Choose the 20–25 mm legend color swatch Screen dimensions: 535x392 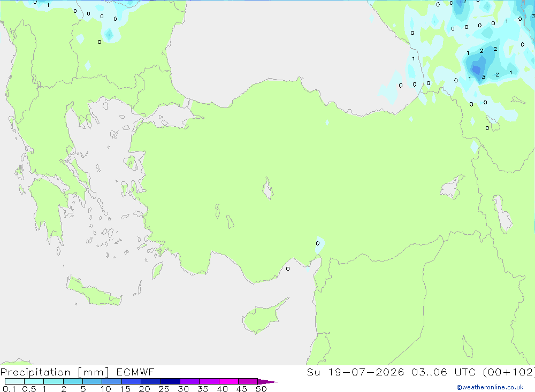click(x=150, y=381)
